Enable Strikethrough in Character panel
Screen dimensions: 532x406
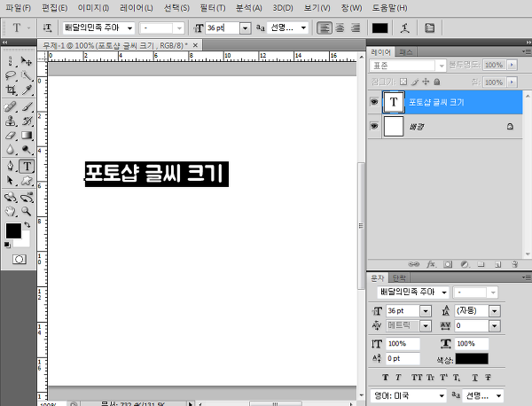pos(488,377)
